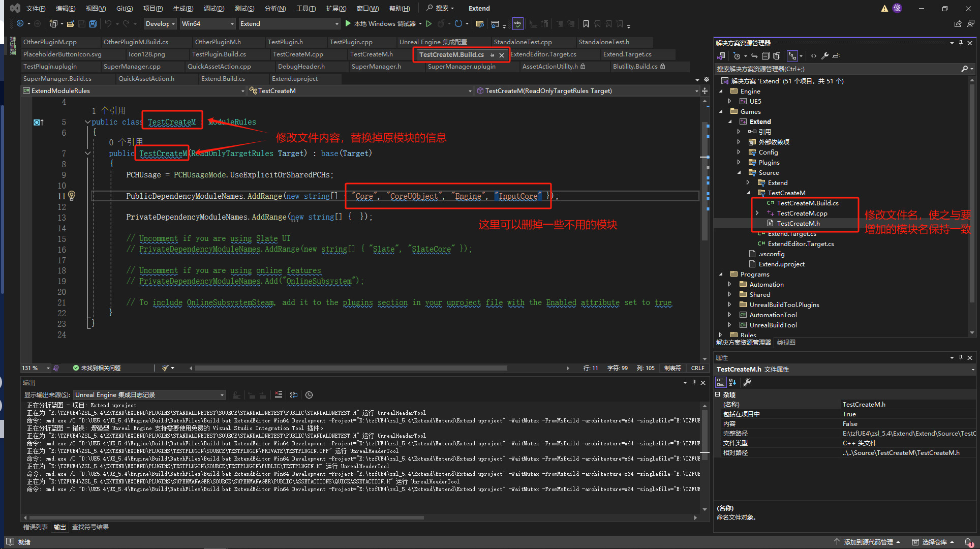Expand the Plugins folder in tree
The width and height of the screenshot is (980, 549).
(x=739, y=163)
